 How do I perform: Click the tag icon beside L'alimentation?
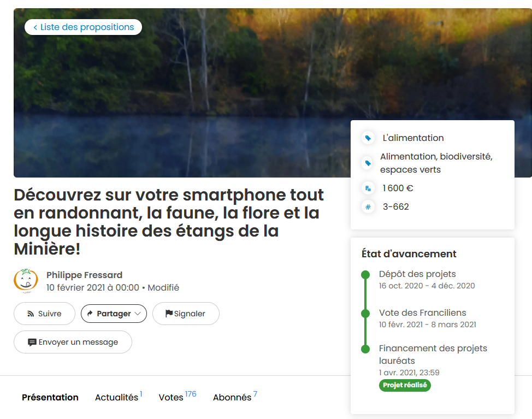pyautogui.click(x=368, y=138)
